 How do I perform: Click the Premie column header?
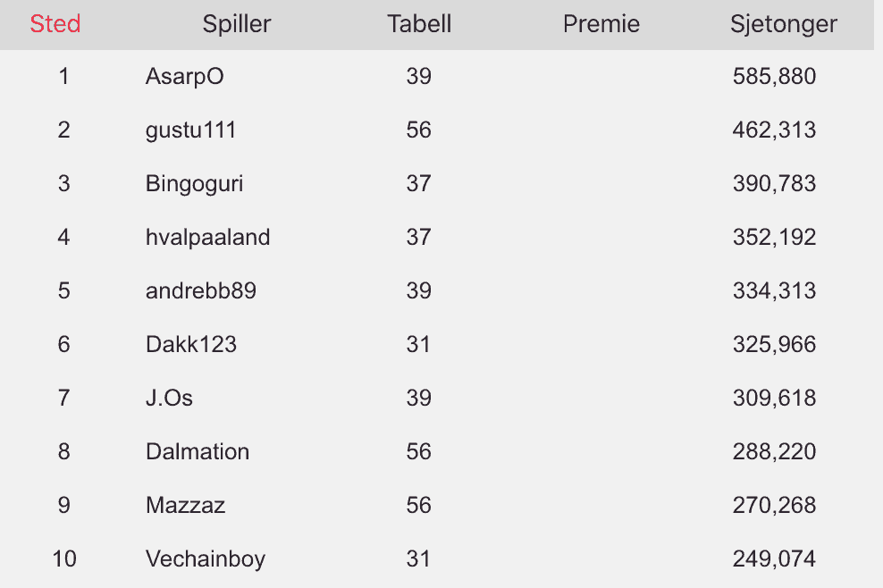point(601,23)
